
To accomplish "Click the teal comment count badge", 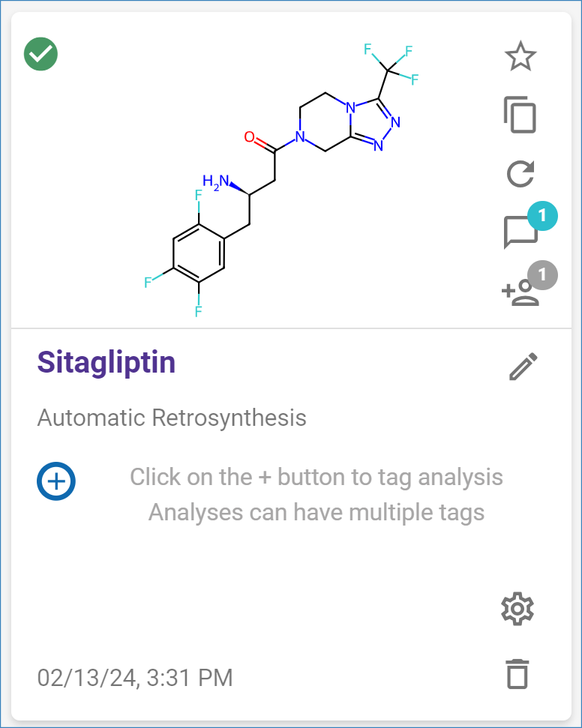I will tap(542, 217).
